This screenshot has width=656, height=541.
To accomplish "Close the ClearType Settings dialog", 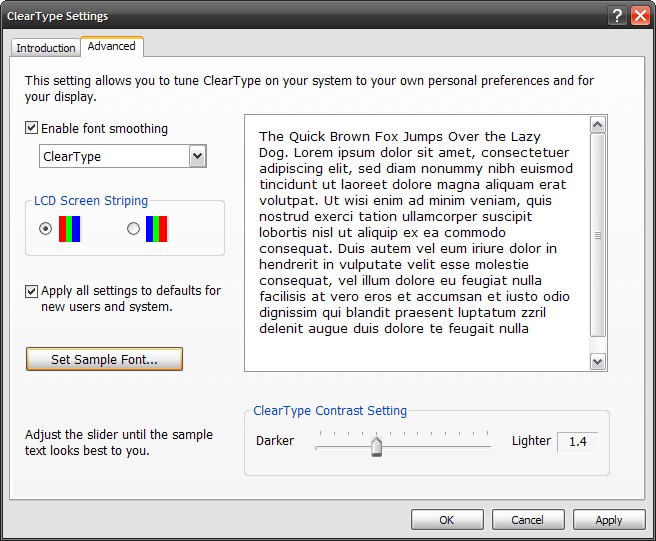I will coord(641,16).
